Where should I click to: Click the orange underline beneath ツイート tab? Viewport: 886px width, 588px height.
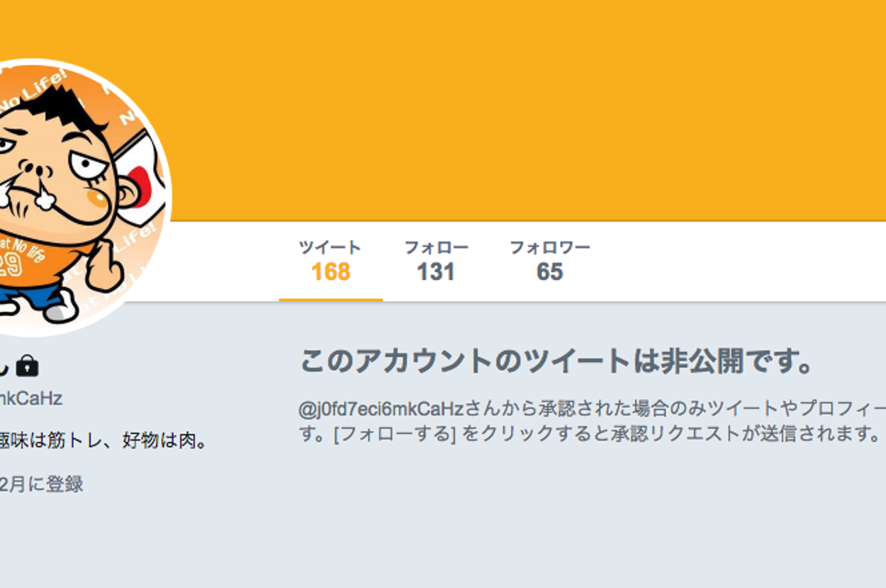tap(331, 300)
